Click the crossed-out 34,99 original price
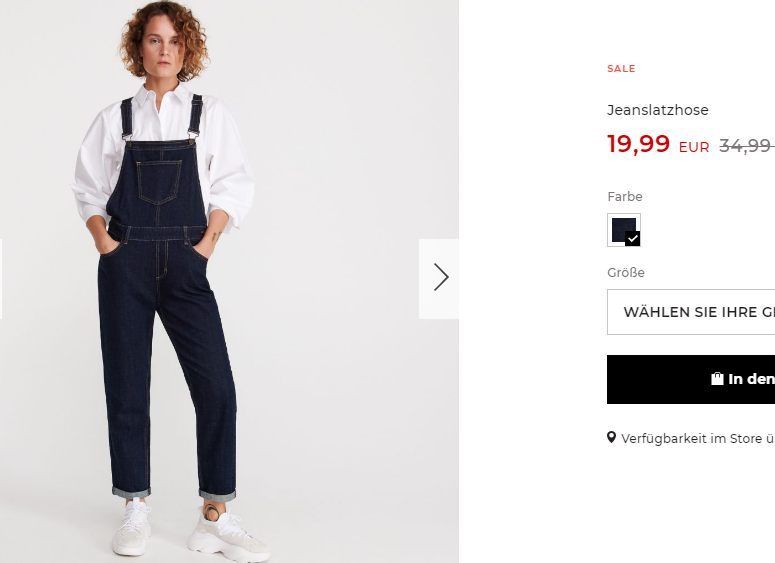The height and width of the screenshot is (563, 775). click(x=746, y=145)
